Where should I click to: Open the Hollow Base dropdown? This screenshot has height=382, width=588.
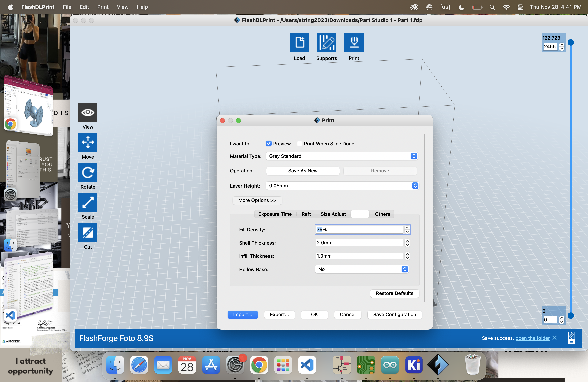coord(362,269)
